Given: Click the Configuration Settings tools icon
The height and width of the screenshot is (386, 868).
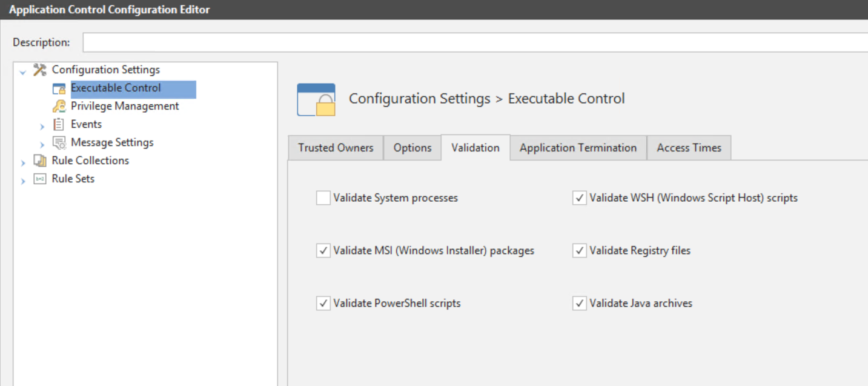Looking at the screenshot, I should pos(40,69).
